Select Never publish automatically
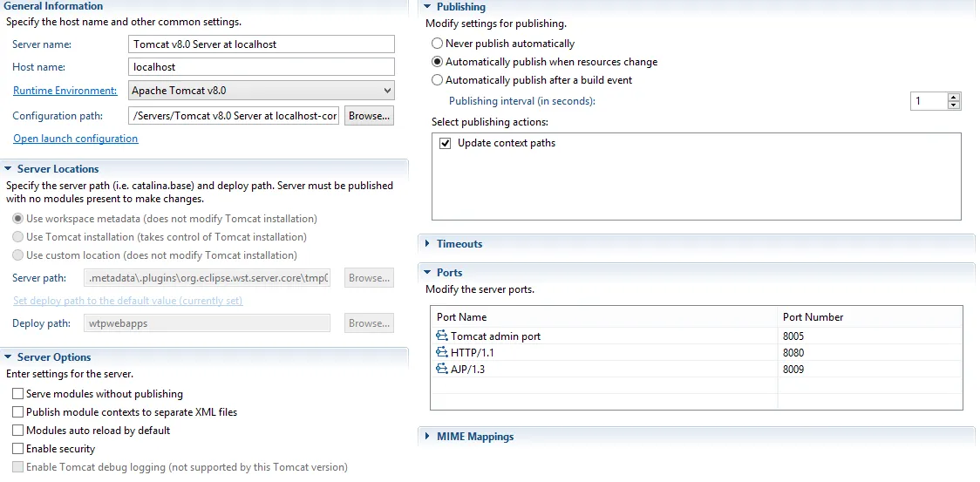Viewport: 980px width, 482px height. pyautogui.click(x=438, y=44)
